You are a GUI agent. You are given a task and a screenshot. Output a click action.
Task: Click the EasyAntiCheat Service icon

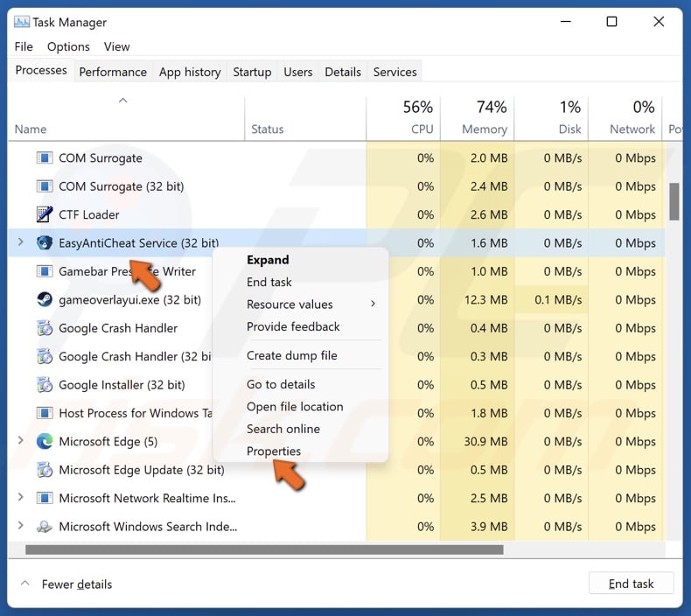coord(44,242)
